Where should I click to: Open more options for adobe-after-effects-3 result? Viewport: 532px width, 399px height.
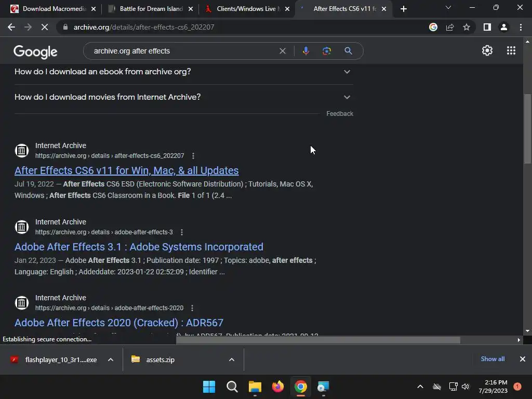(182, 232)
